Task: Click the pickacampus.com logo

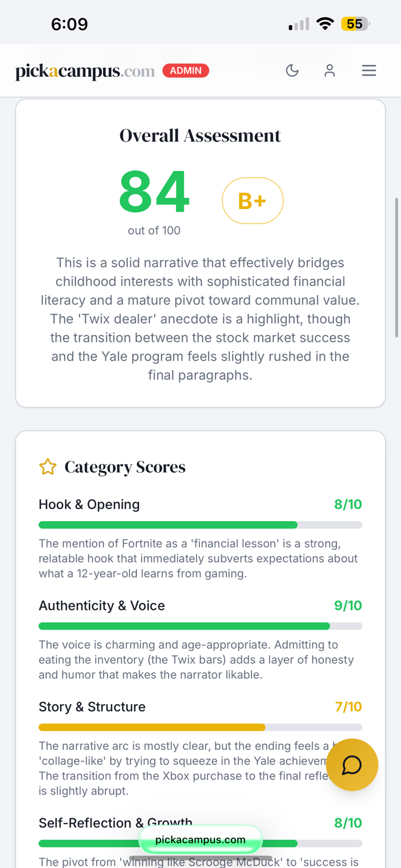Action: point(85,71)
